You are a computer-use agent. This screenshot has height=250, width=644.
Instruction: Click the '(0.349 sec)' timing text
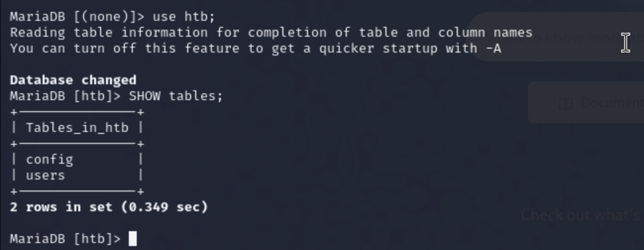164,207
